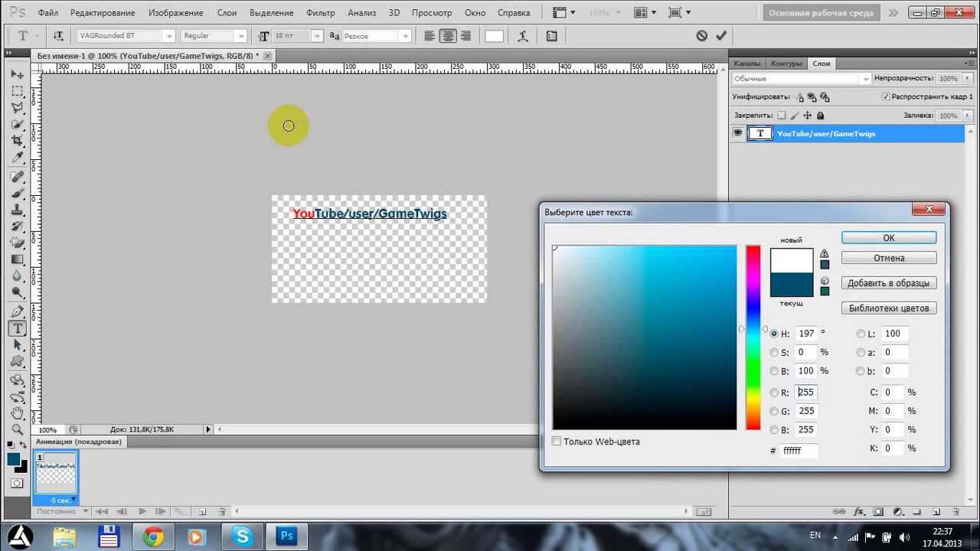
Task: Open the Постоянно looping options dropdown
Action: pos(62,511)
